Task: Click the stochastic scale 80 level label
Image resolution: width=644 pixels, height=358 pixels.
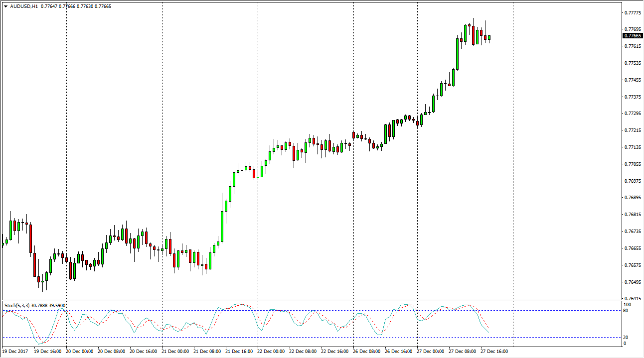Action: click(x=627, y=311)
